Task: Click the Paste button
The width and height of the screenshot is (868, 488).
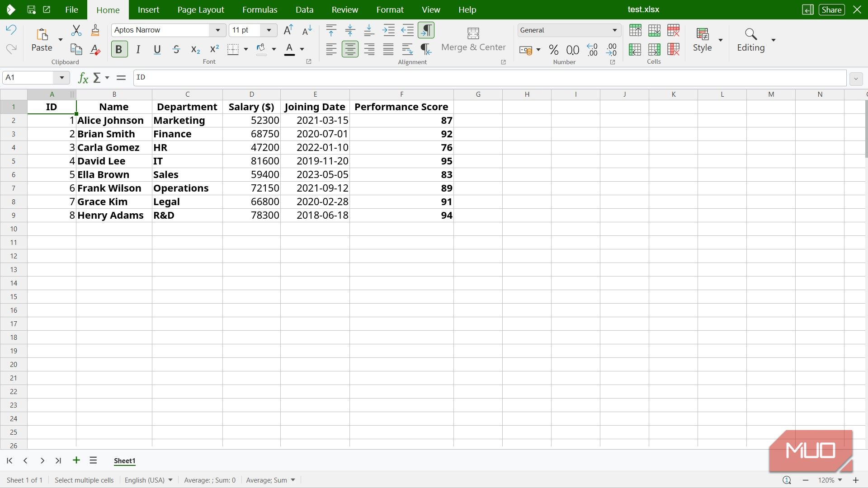Action: point(42,40)
